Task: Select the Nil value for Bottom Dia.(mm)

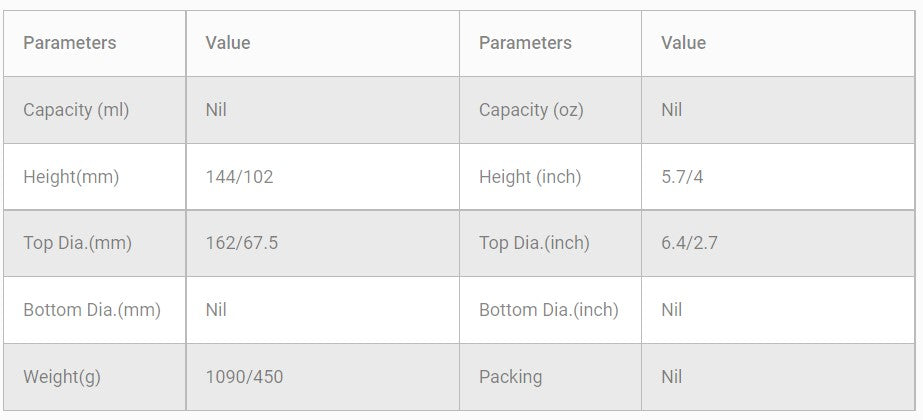Action: pos(216,310)
